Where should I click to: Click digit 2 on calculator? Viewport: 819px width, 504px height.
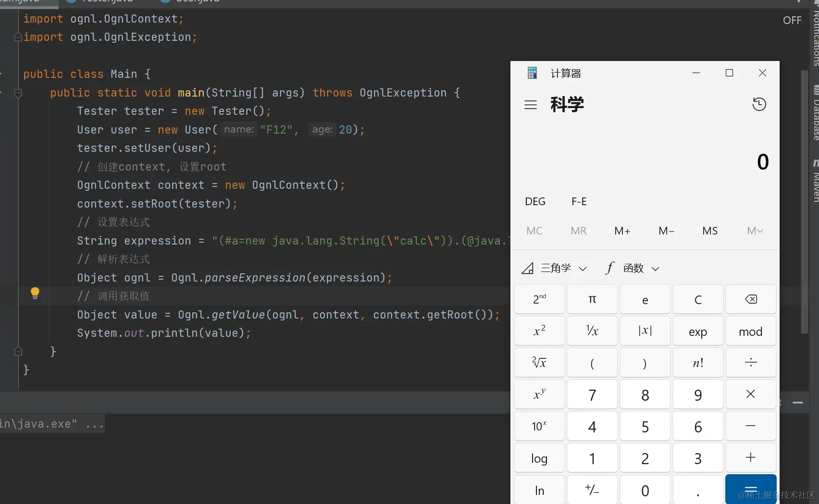pos(645,458)
